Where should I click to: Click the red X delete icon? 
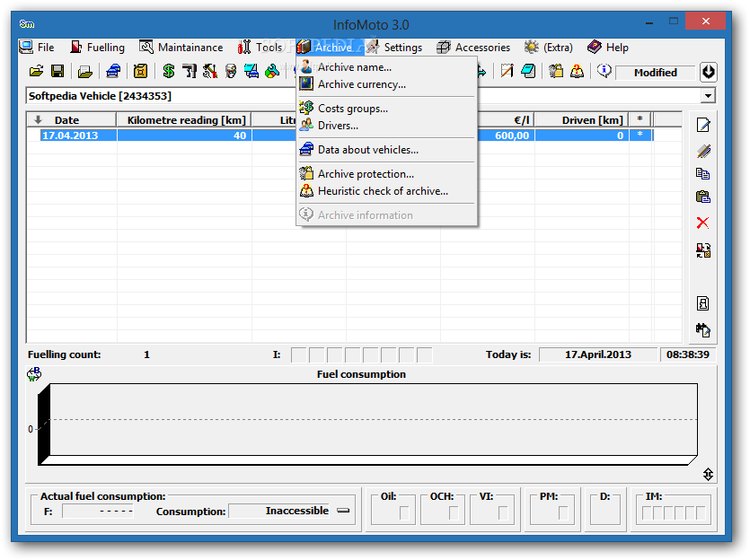(x=703, y=223)
